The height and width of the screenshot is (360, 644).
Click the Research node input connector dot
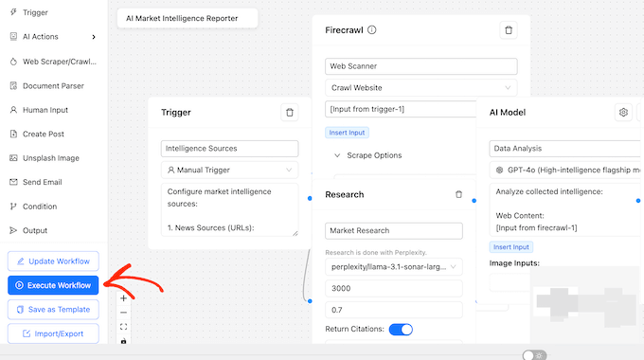click(310, 301)
